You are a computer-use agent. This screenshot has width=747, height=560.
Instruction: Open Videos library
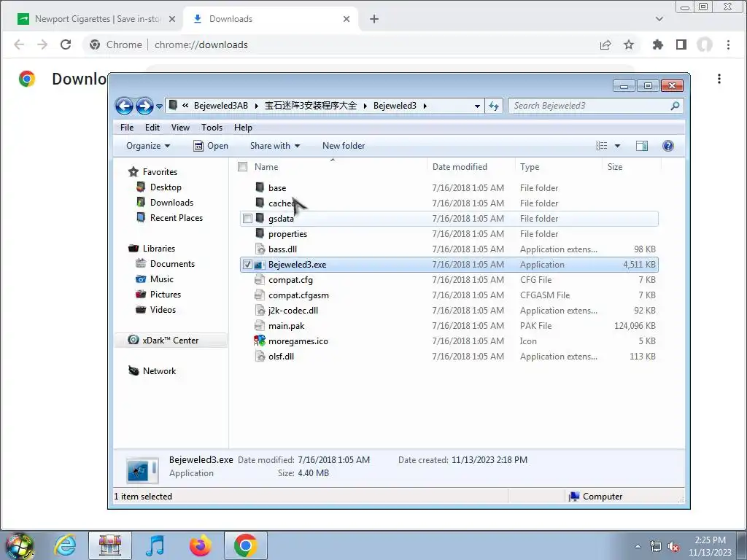point(163,309)
